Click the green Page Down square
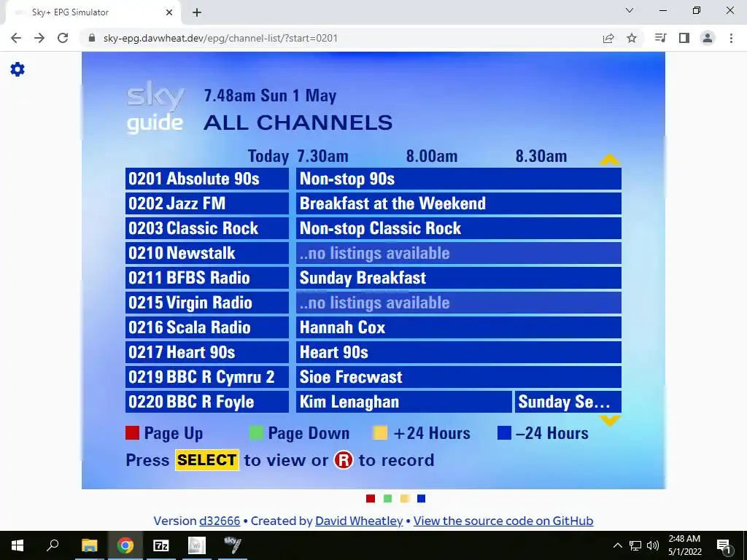 256,433
